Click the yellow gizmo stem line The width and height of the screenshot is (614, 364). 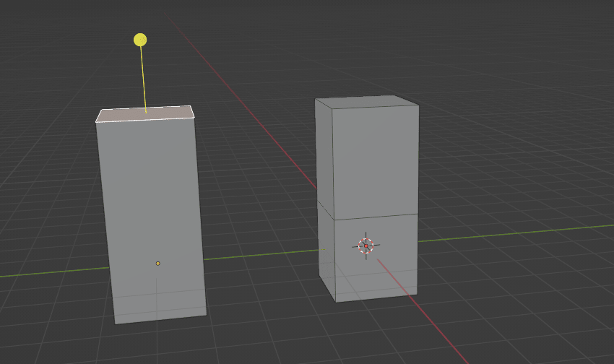tap(143, 79)
